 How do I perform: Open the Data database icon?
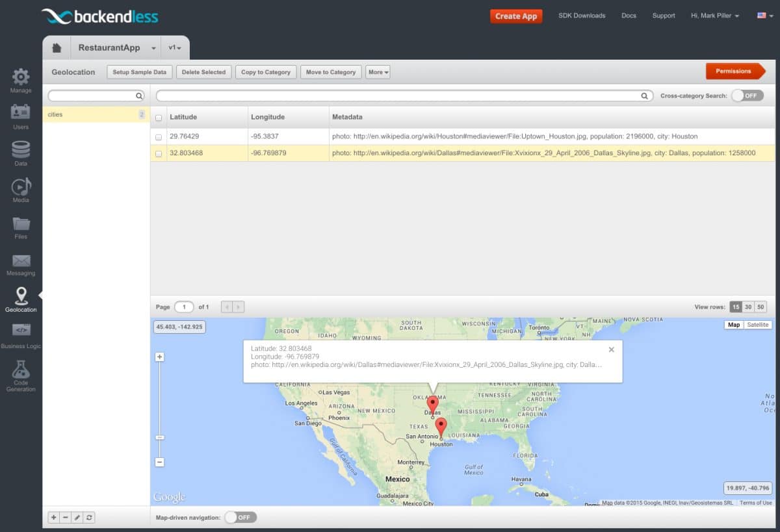tap(21, 149)
